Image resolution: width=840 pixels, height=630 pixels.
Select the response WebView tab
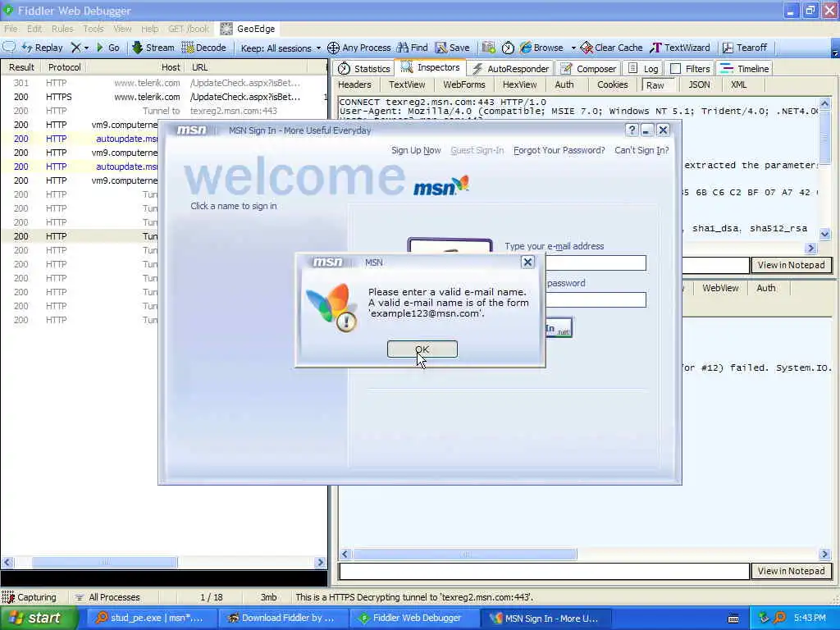pyautogui.click(x=720, y=288)
